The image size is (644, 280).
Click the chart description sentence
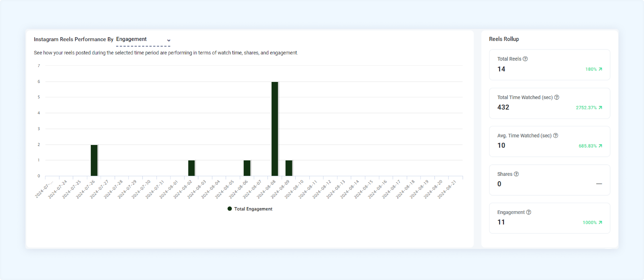point(166,53)
